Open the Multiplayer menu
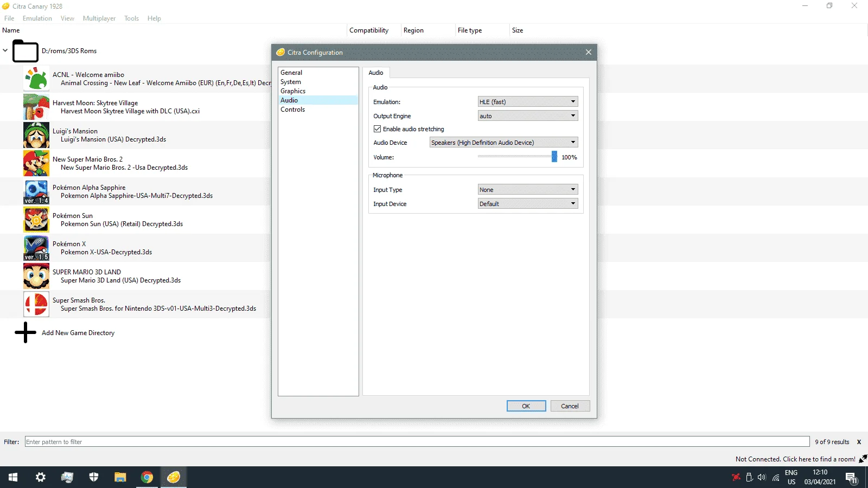This screenshot has height=488, width=868. [99, 18]
